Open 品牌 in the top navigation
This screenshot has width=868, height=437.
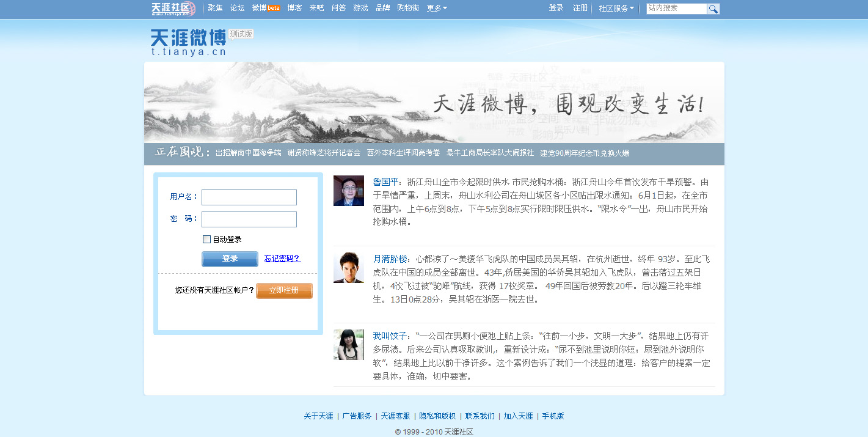coord(382,8)
